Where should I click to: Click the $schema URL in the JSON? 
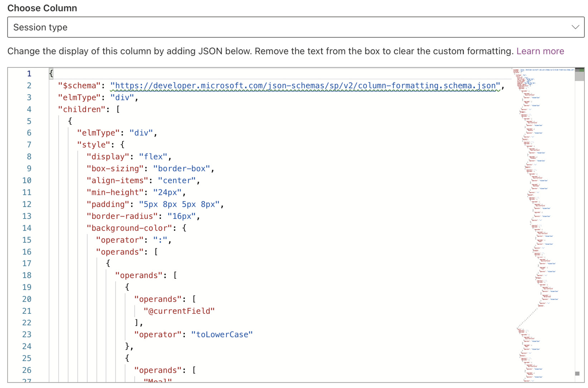(305, 86)
